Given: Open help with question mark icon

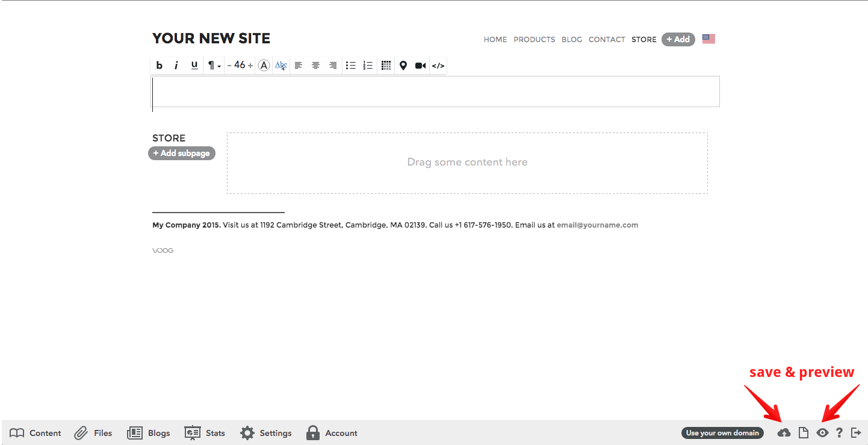Looking at the screenshot, I should pyautogui.click(x=839, y=433).
